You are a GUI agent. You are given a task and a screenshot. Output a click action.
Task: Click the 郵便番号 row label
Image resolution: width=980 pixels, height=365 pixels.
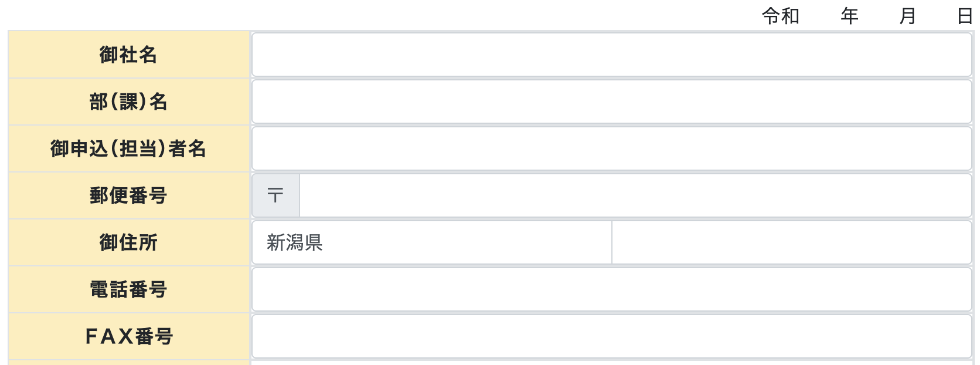[128, 195]
